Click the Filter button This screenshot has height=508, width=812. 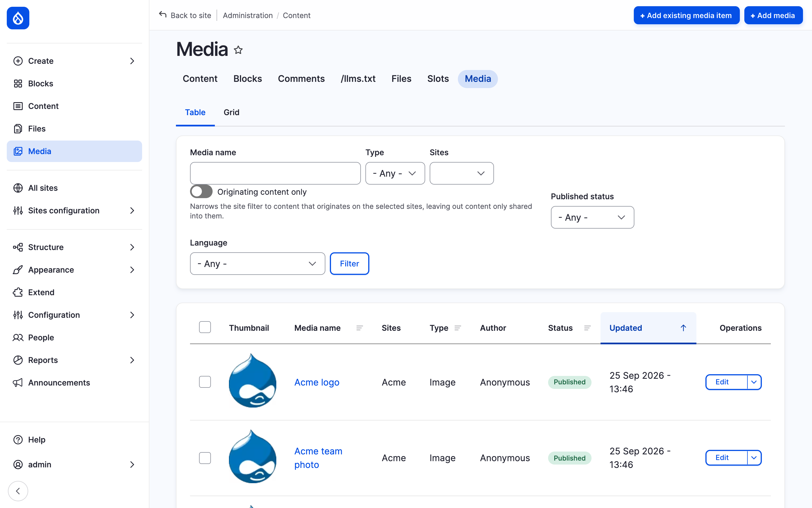tap(349, 264)
